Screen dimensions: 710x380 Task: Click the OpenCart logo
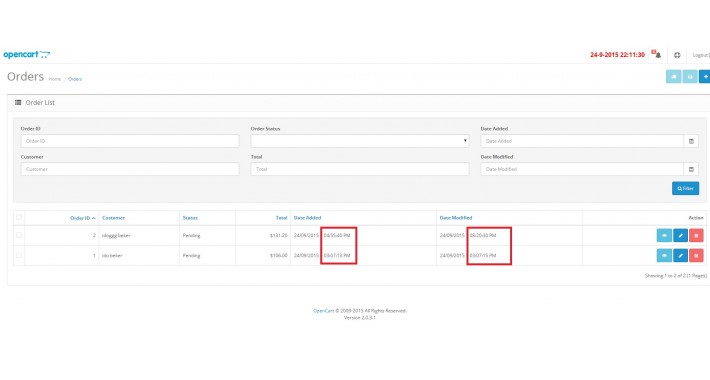[27, 55]
